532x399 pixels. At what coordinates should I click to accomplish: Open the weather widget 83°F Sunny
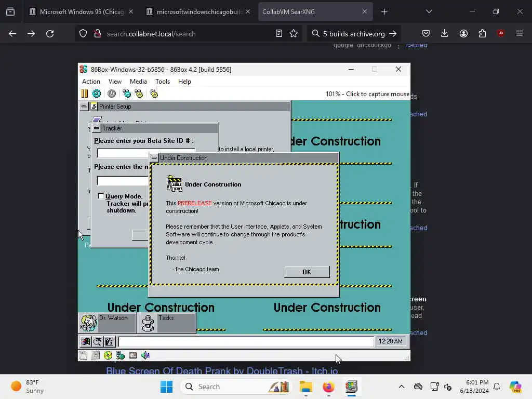(27, 387)
